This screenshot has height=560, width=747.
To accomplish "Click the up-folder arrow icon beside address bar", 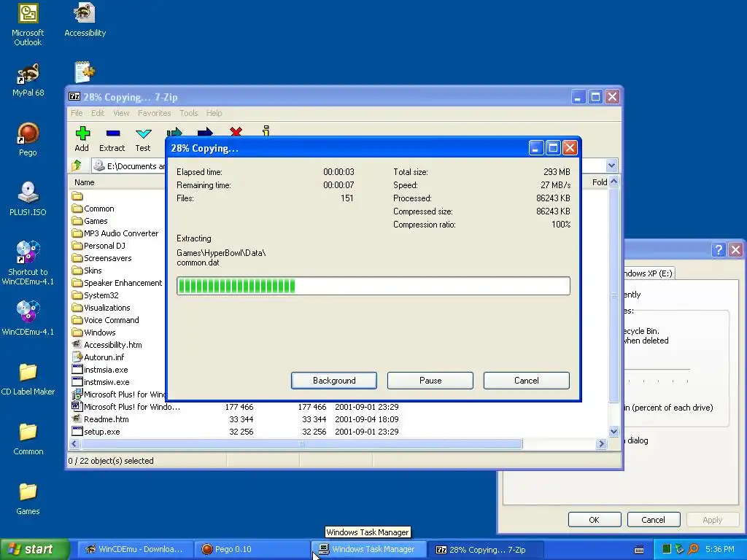I will point(77,166).
